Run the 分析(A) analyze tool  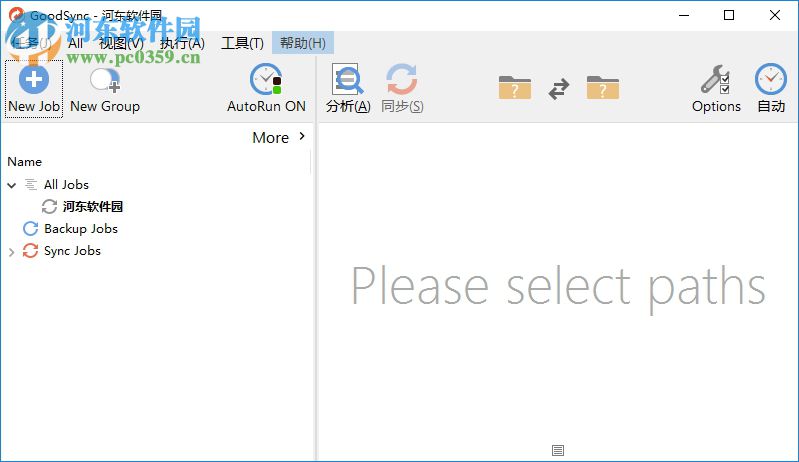point(348,89)
